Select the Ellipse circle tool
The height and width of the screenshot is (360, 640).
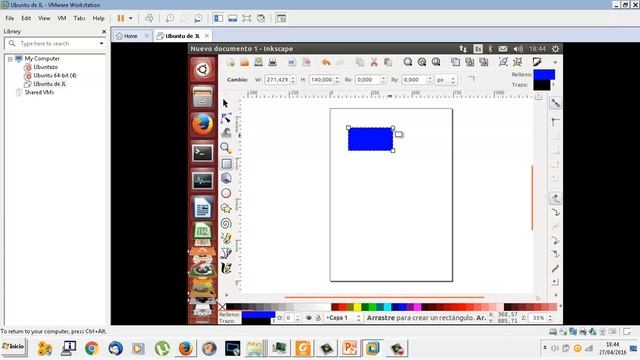pos(226,193)
